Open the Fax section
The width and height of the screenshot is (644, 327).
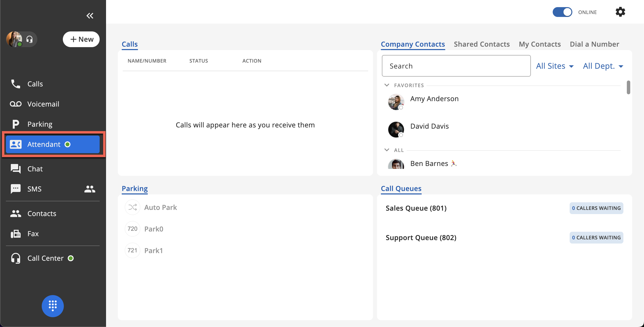33,233
